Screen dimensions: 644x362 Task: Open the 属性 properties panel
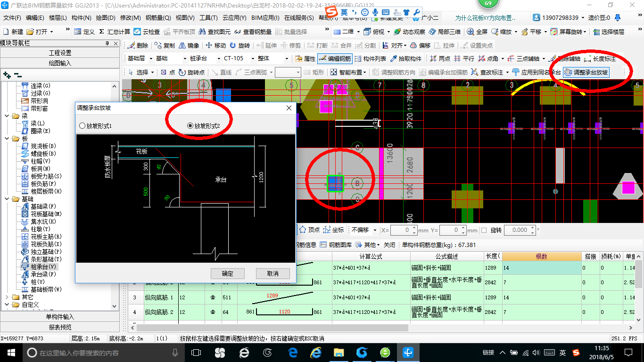point(305,58)
